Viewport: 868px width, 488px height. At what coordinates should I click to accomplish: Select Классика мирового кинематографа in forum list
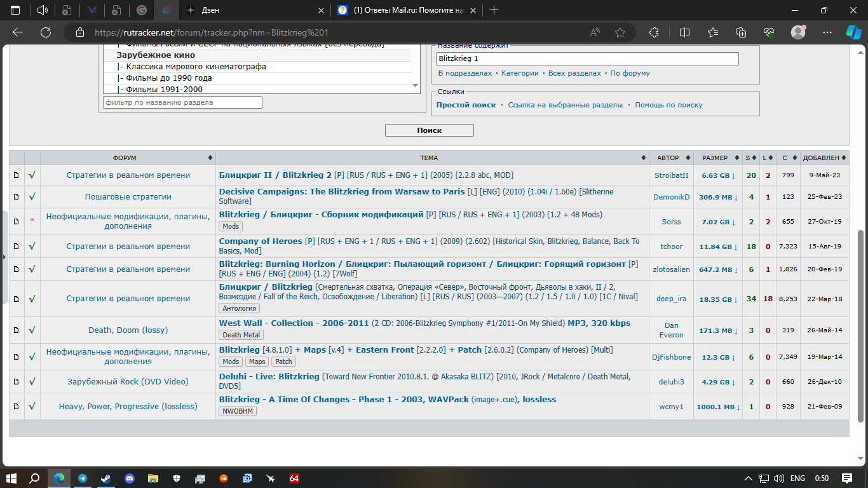[196, 67]
